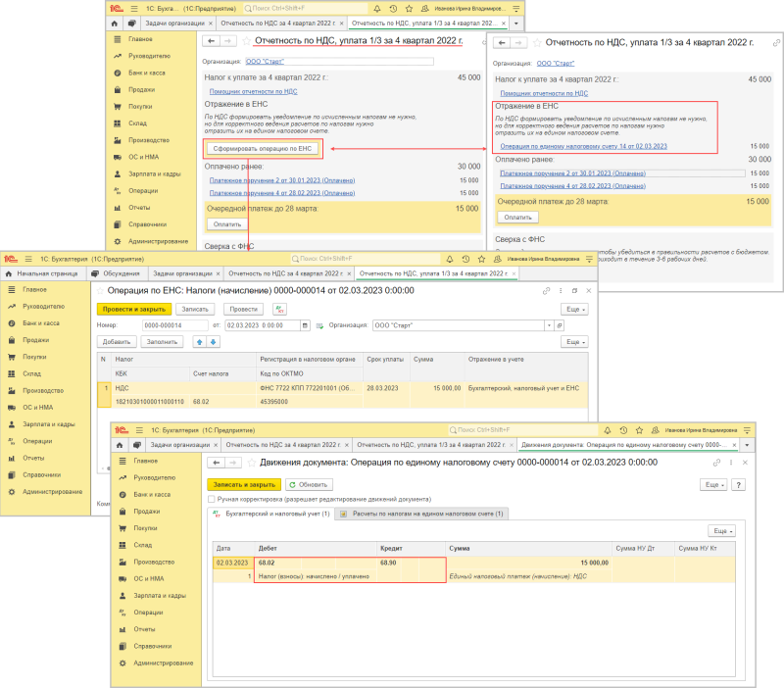
Task: Open discussions icon in Движения документа tab bar
Action: pos(136,445)
